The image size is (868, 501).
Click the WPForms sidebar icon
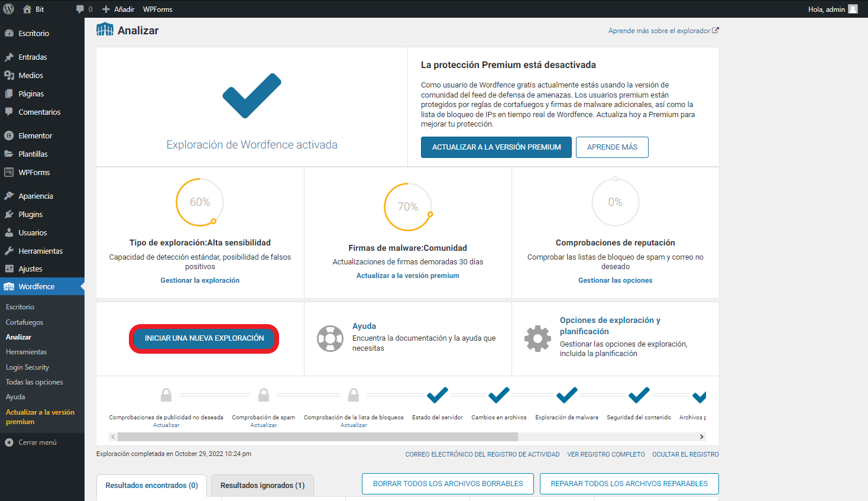(9, 172)
